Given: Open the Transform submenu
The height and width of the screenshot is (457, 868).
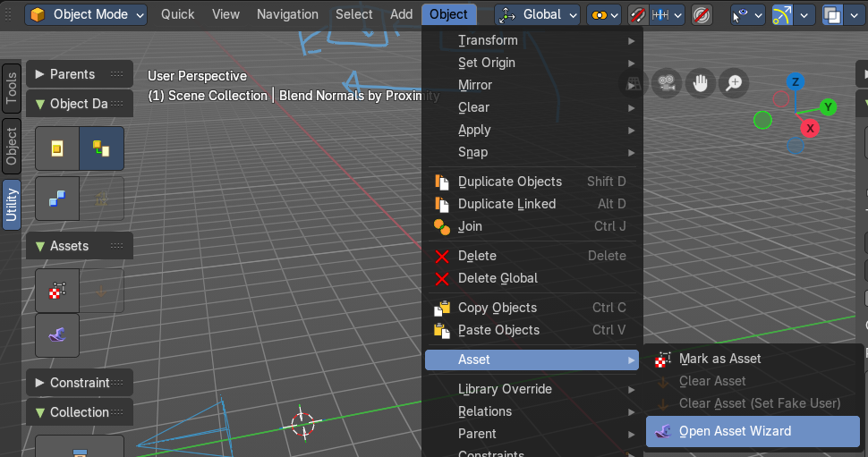Looking at the screenshot, I should (532, 40).
